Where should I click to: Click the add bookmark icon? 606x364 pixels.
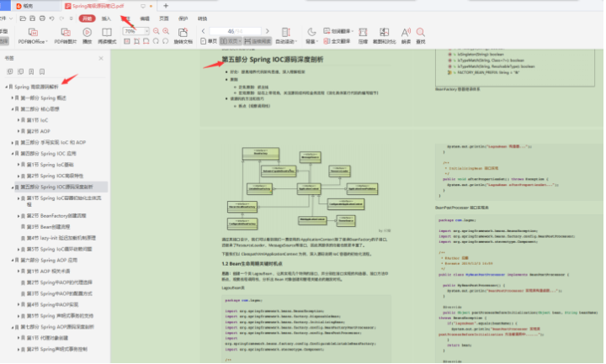31,71
